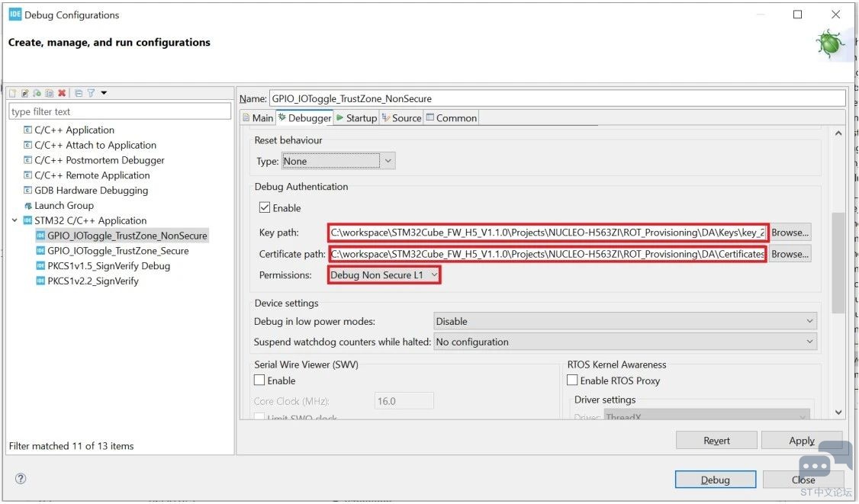Create a new launch configuration
This screenshot has height=504, width=859.
13,93
